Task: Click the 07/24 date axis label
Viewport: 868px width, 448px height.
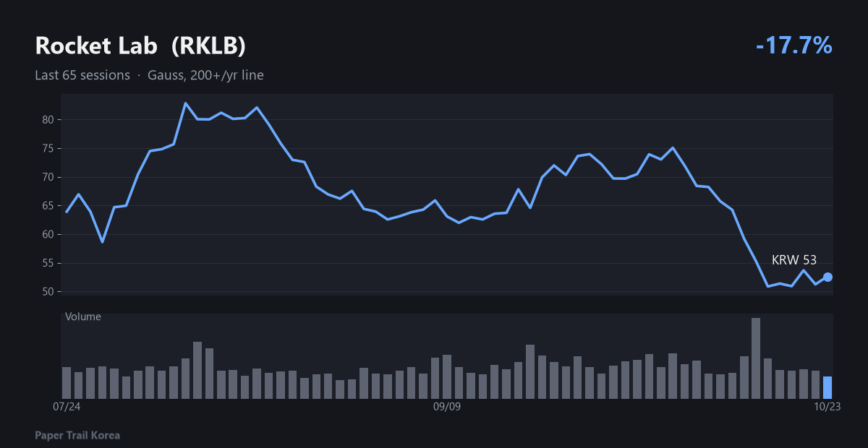Action: 67,407
